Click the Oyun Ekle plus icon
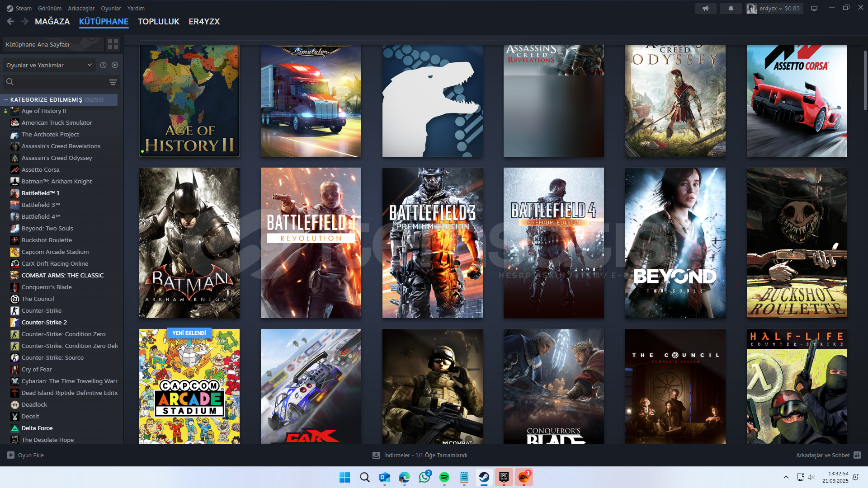The height and width of the screenshot is (488, 868). point(11,455)
